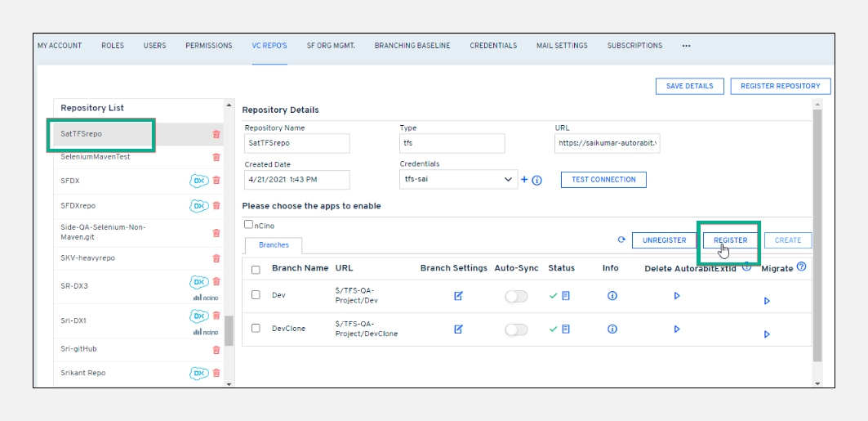The width and height of the screenshot is (868, 421).
Task: Open Branch Settings edit icon for Dev
Action: (458, 296)
